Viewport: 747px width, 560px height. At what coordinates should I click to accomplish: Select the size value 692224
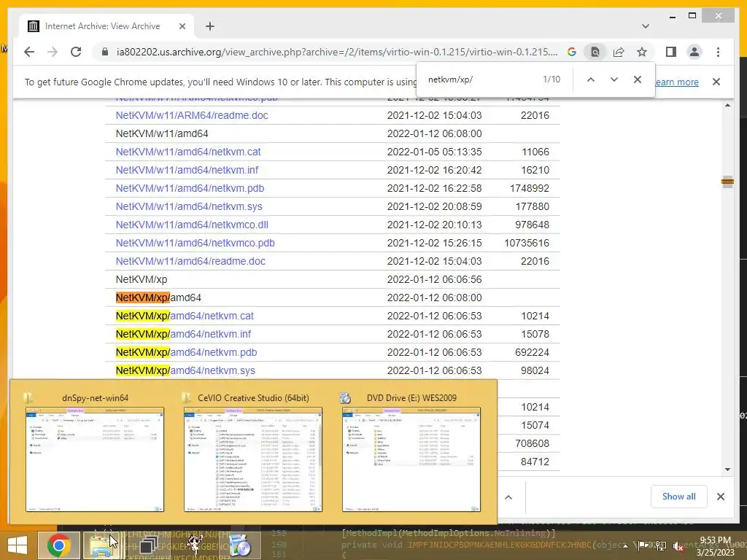pos(532,352)
